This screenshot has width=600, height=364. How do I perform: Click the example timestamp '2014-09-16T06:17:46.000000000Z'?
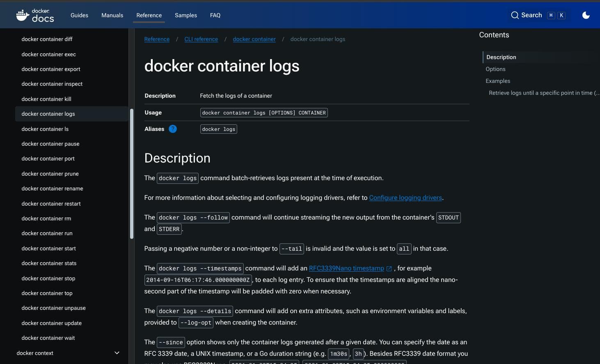[198, 280]
